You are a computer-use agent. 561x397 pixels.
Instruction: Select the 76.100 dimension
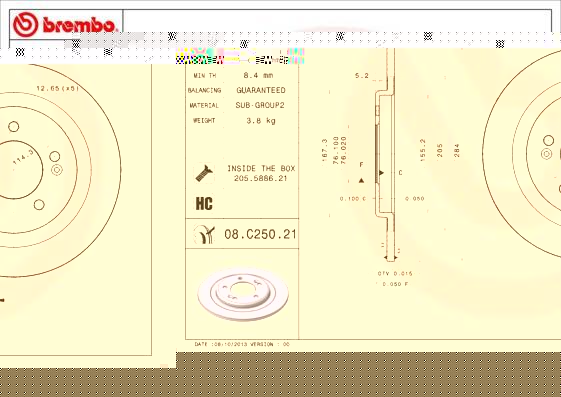coord(336,150)
